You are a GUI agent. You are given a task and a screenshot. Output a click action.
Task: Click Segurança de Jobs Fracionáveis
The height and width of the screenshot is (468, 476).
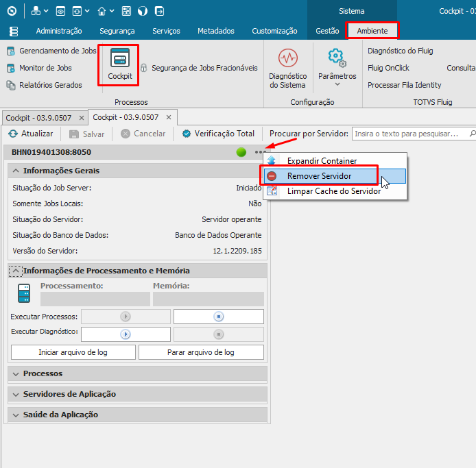pos(199,68)
